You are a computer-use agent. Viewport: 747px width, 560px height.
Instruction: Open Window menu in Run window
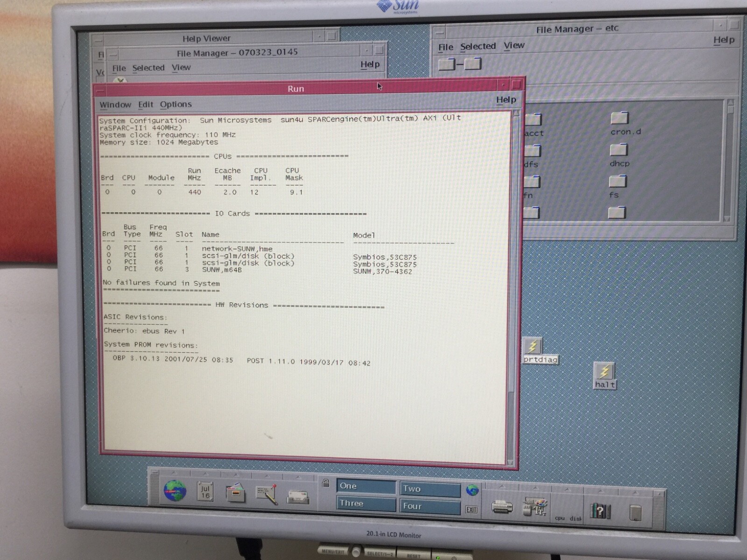coord(115,105)
